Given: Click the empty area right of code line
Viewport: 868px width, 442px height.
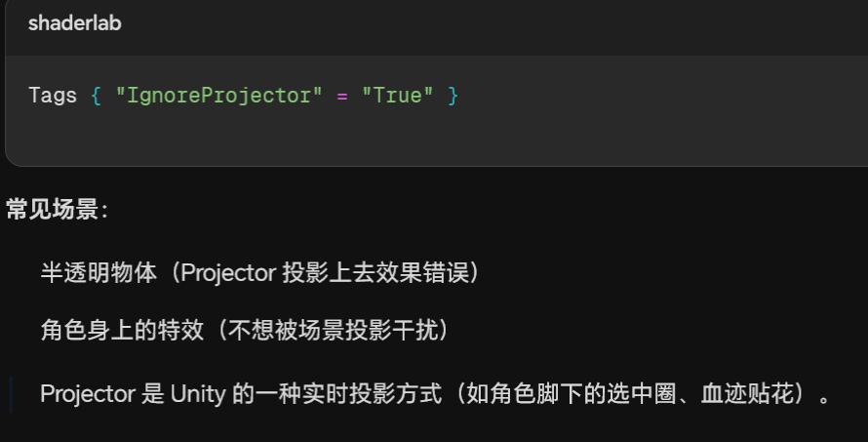Looking at the screenshot, I should [663, 96].
